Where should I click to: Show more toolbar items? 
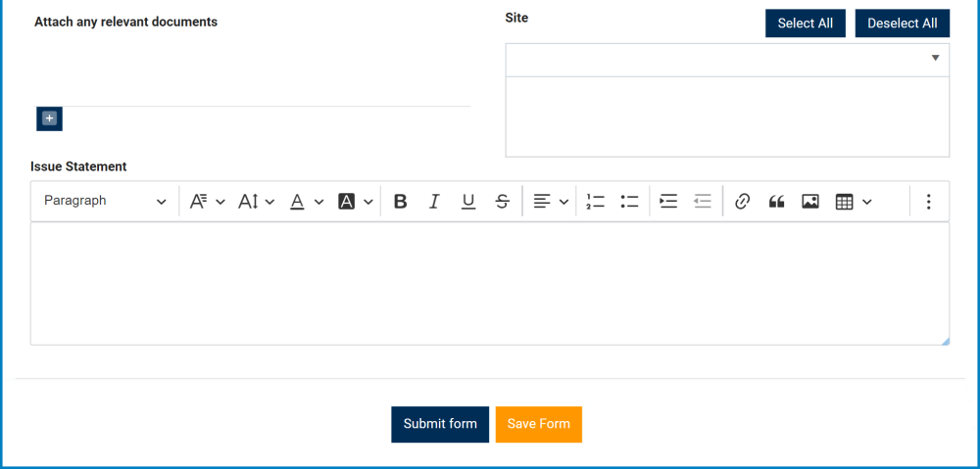[x=929, y=202]
